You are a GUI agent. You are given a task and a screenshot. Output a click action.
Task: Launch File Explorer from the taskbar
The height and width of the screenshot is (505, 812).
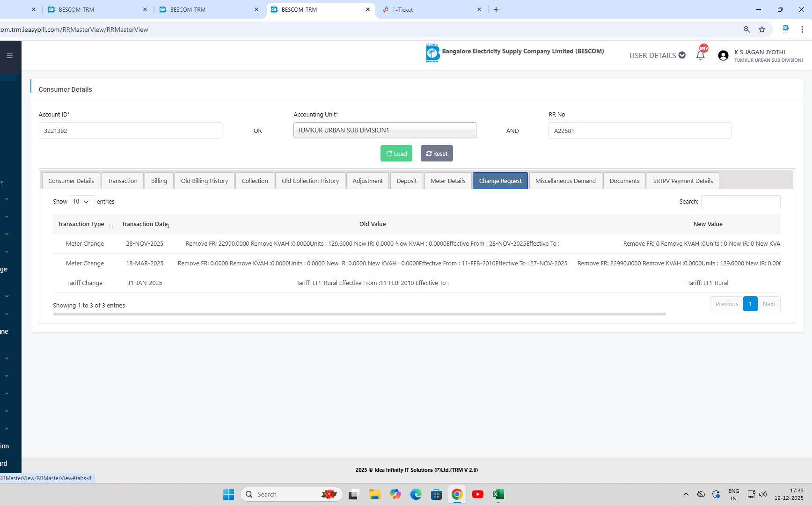coord(375,494)
